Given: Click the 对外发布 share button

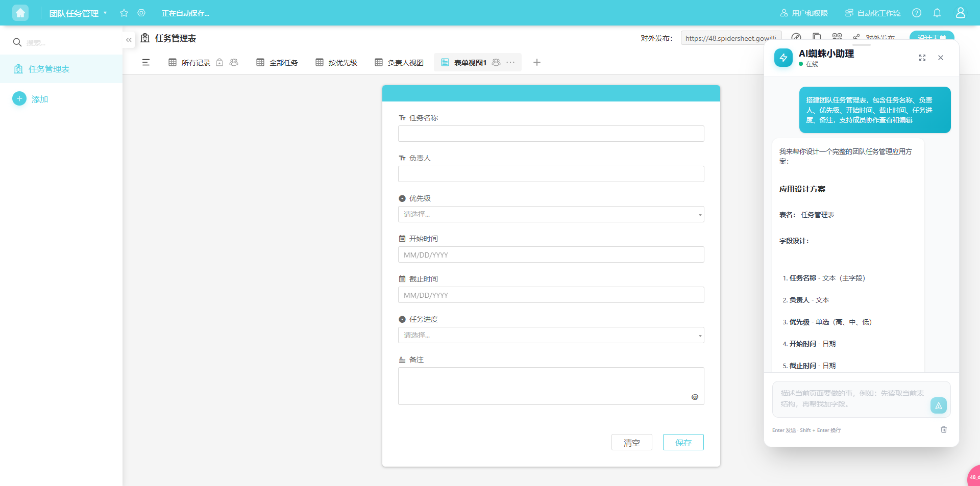Looking at the screenshot, I should point(874,38).
